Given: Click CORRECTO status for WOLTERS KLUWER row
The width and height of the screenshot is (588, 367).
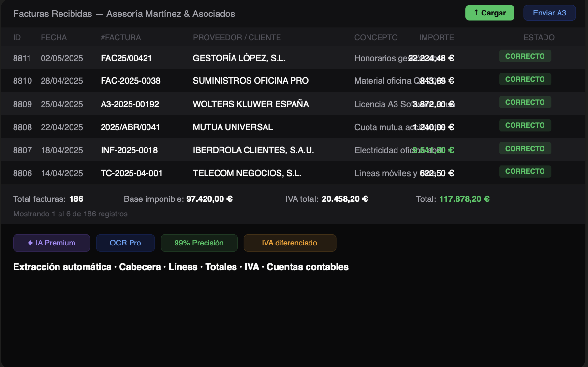Looking at the screenshot, I should point(525,102).
